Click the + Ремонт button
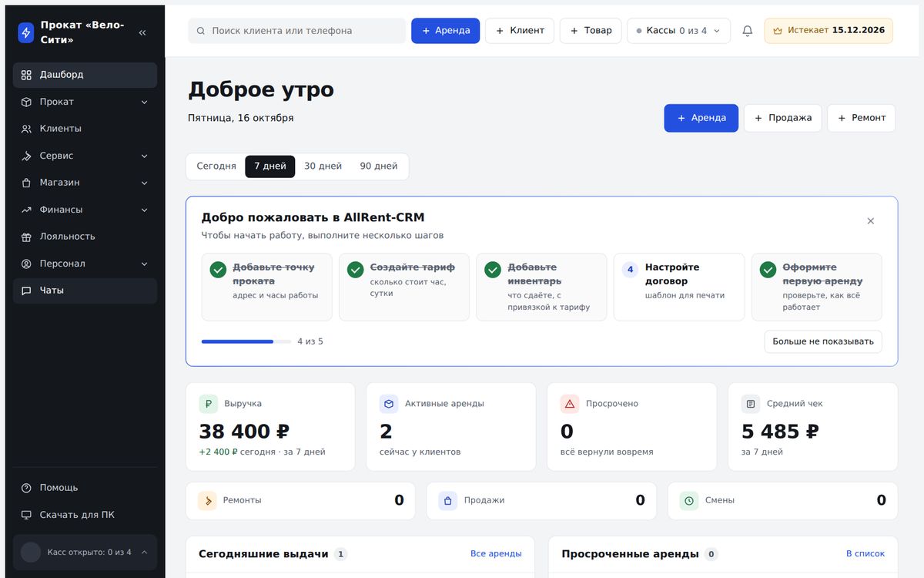Image resolution: width=924 pixels, height=578 pixels. tap(861, 118)
